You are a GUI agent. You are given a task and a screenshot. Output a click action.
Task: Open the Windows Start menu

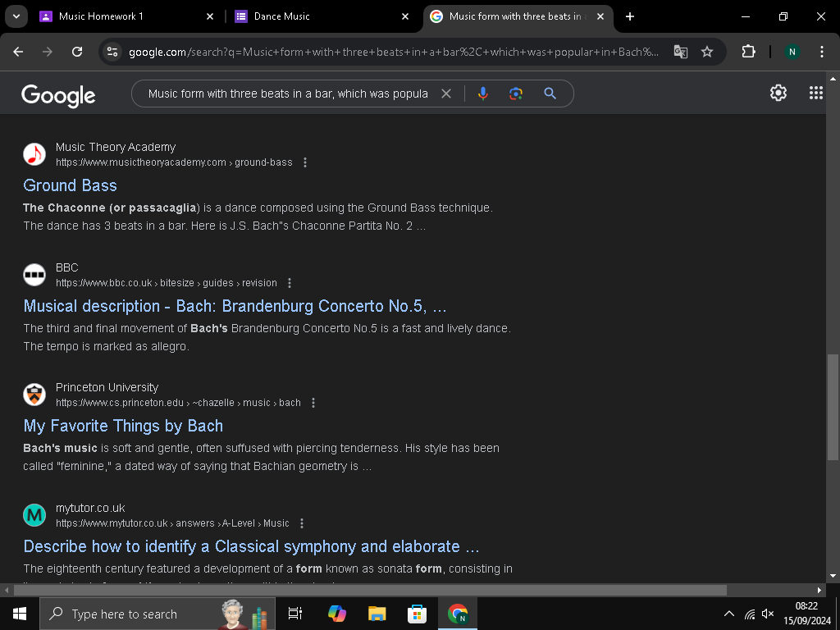20,614
